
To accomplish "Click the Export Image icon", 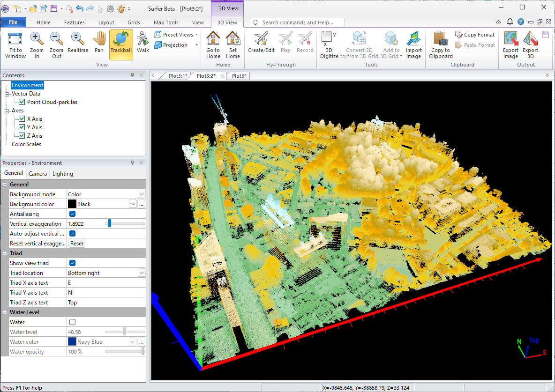I will point(510,44).
